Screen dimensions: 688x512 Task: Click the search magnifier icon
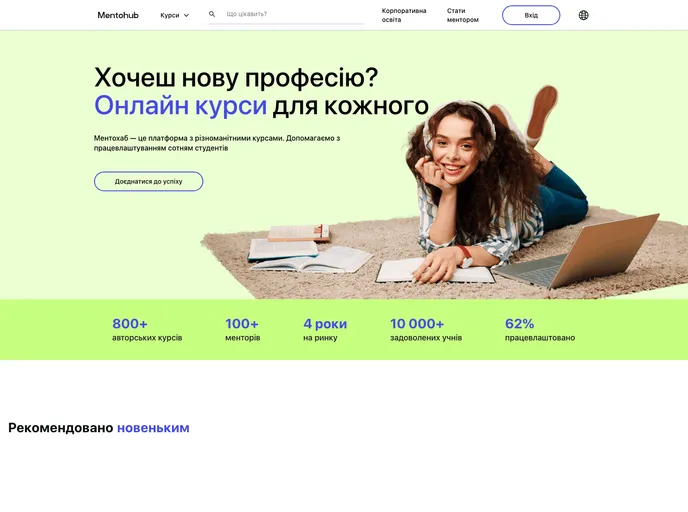212,14
